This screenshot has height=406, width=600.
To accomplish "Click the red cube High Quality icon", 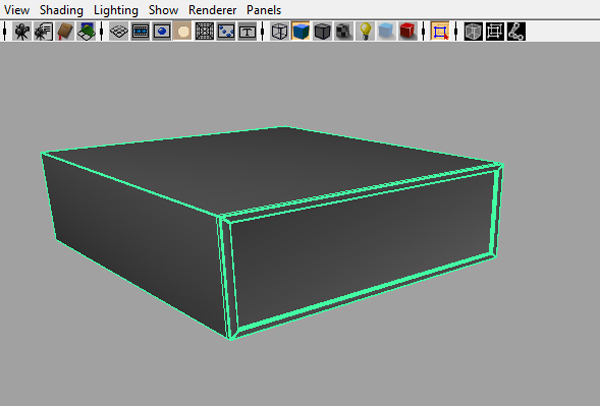I will pos(408,31).
